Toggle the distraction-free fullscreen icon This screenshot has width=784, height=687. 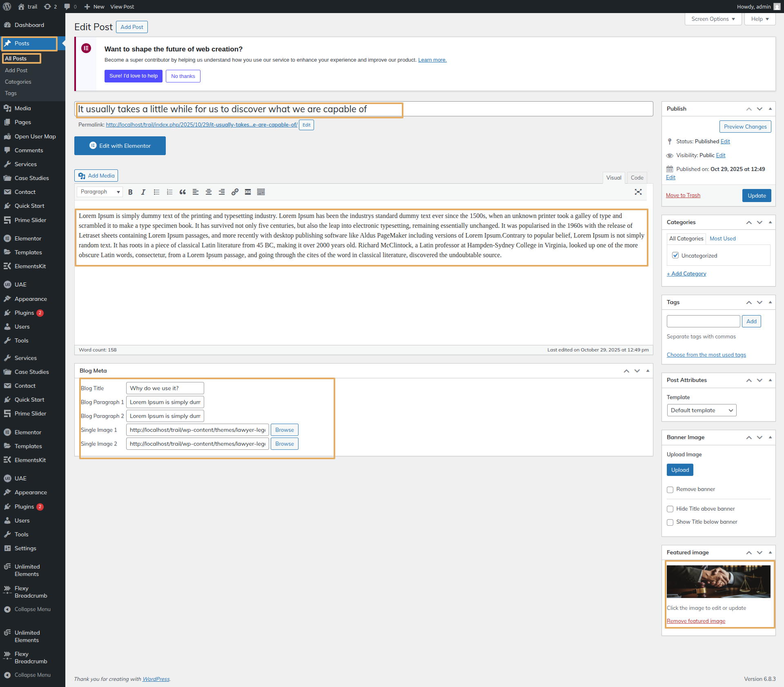(638, 192)
